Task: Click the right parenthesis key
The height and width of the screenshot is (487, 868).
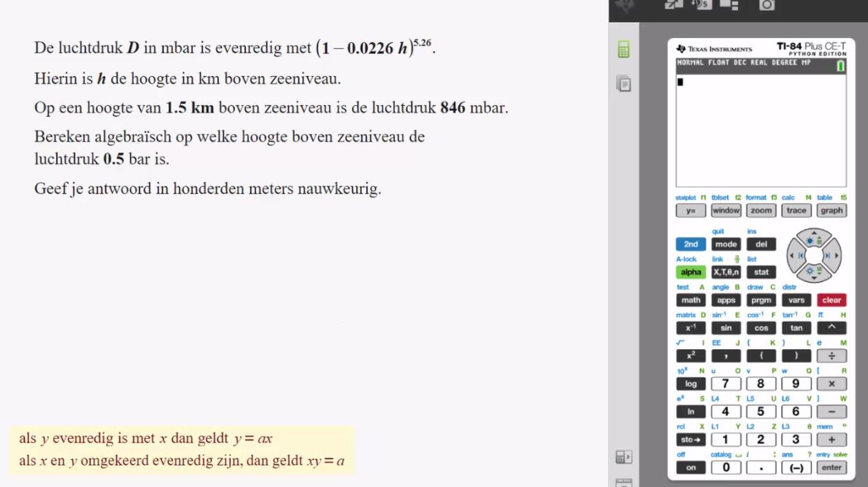Action: click(796, 356)
